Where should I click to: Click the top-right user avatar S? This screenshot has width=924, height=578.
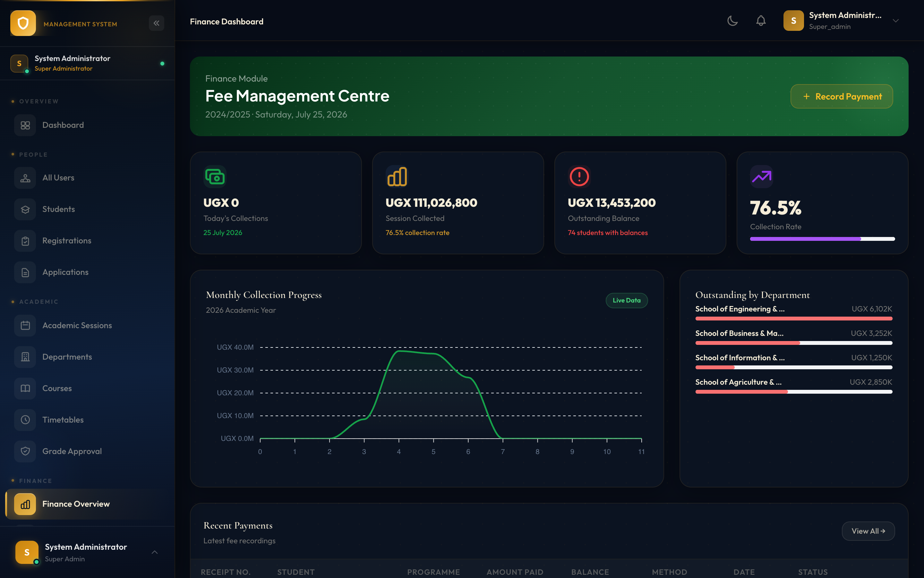pos(793,21)
